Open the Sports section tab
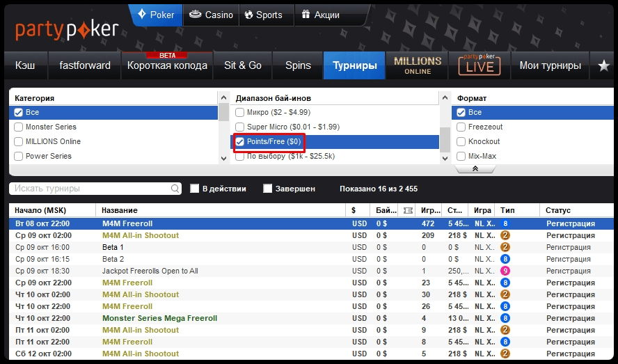The image size is (618, 364). pos(267,15)
